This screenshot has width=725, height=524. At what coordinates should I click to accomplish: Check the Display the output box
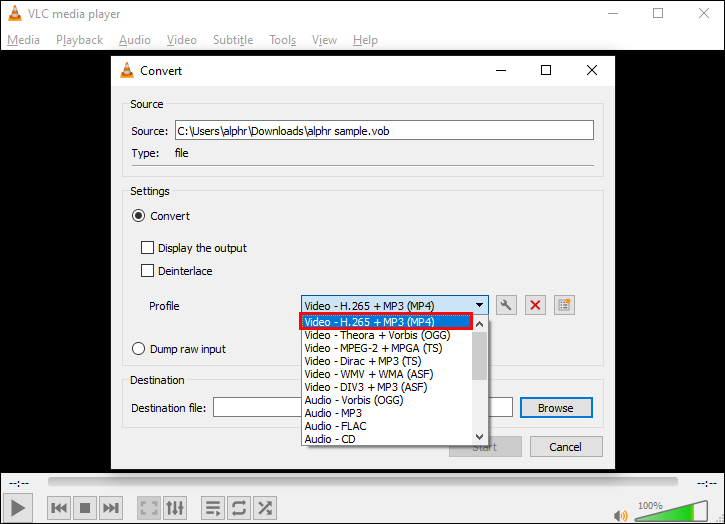[147, 247]
